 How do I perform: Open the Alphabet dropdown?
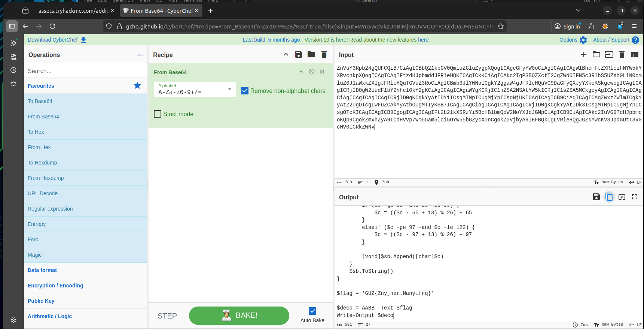[195, 90]
